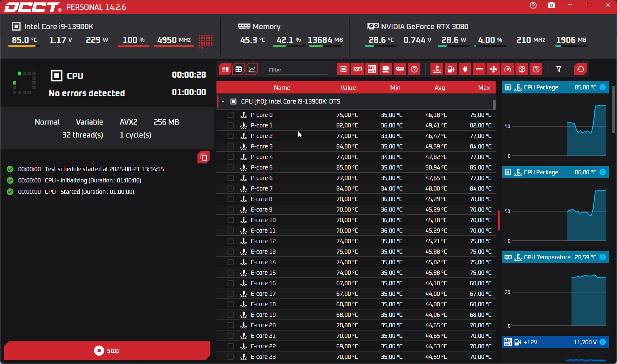Filter sensors by GPU hardware icon

point(358,69)
